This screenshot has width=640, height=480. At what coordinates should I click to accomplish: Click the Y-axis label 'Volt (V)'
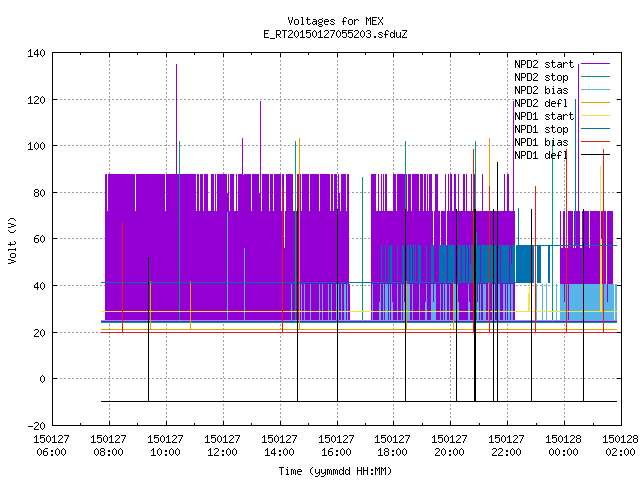coord(12,240)
